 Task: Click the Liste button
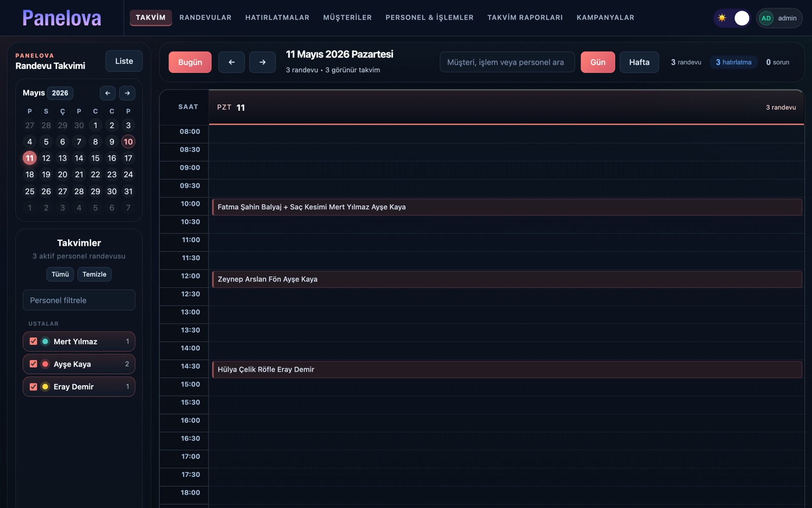[x=124, y=61]
